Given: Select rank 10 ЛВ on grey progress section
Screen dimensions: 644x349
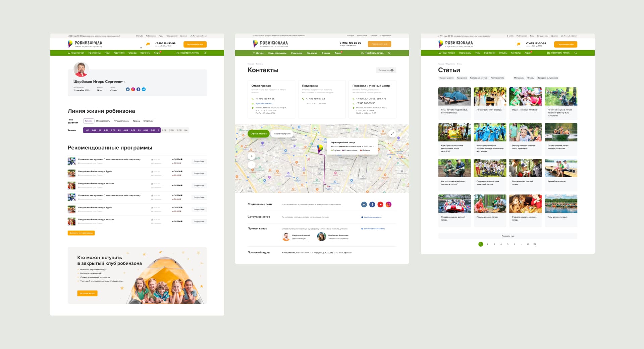Looking at the screenshot, I should pyautogui.click(x=179, y=130).
